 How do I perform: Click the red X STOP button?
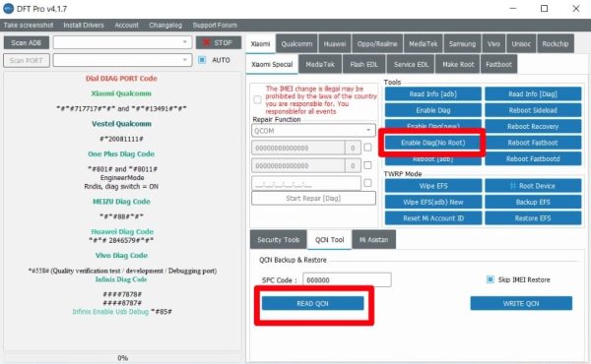(x=219, y=42)
